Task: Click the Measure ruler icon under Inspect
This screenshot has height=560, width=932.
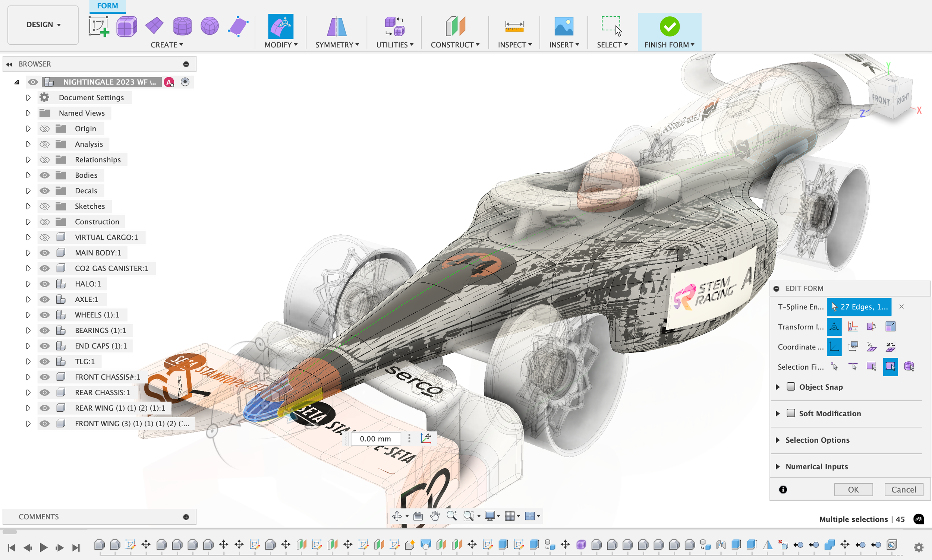Action: [x=514, y=26]
